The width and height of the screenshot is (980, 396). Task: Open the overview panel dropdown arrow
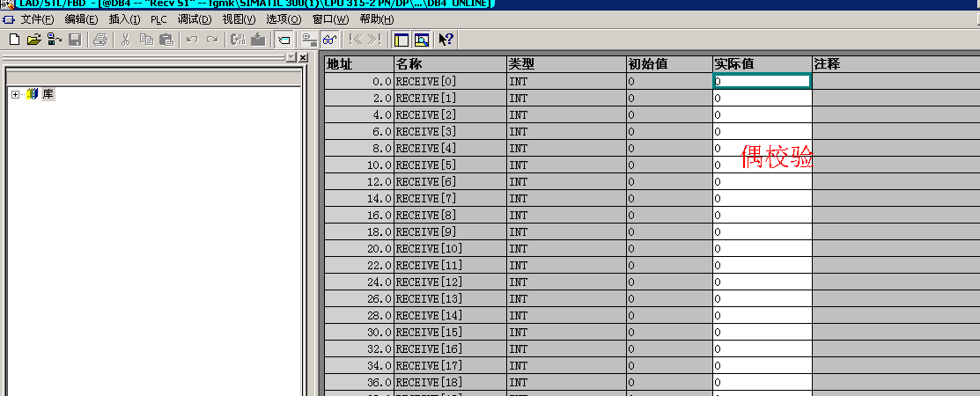[291, 57]
